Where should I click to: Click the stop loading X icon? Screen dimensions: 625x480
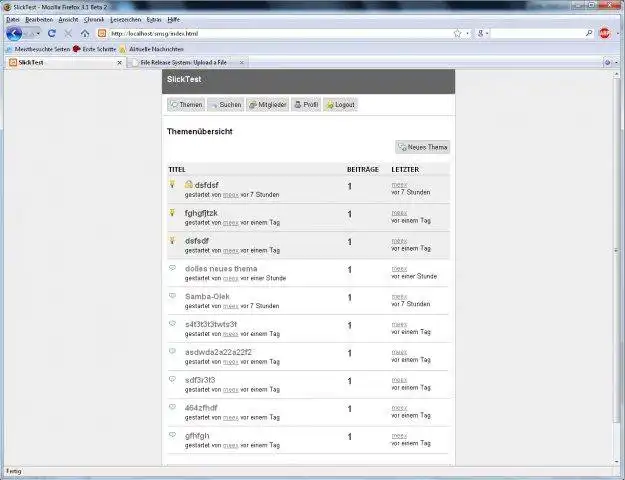(x=68, y=33)
